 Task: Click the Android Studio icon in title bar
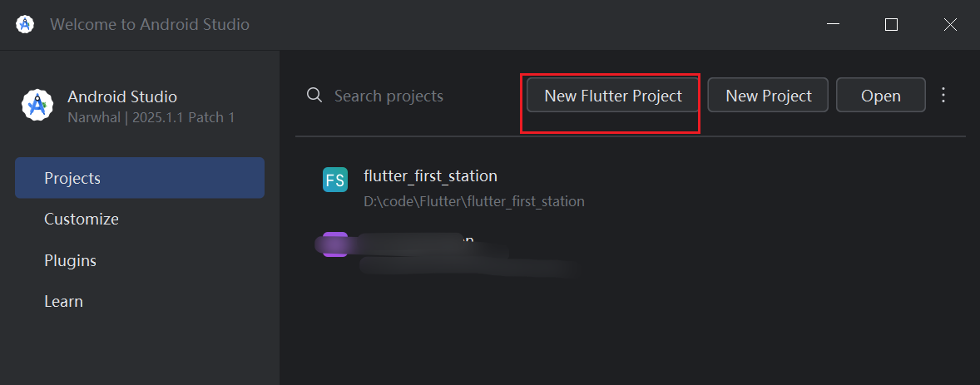pos(25,24)
